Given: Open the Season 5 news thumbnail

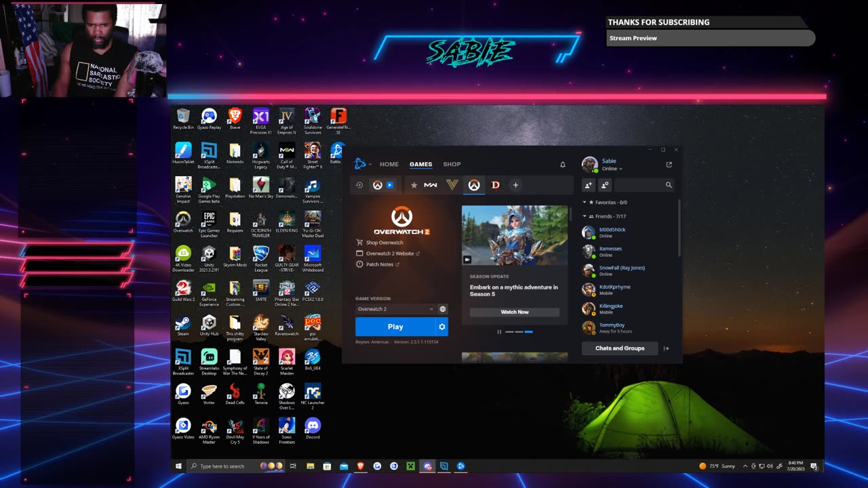Looking at the screenshot, I should [x=515, y=235].
